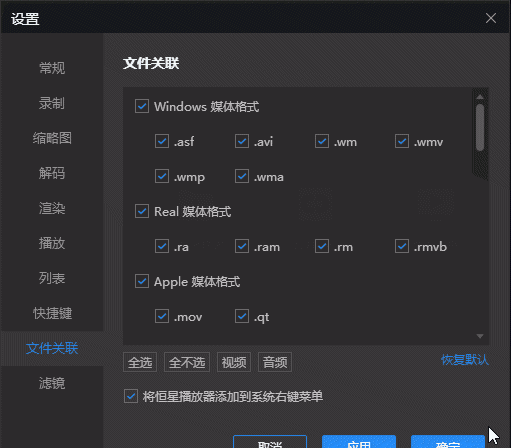This screenshot has height=448, width=511.
Task: Go to the 播放 settings tab
Action: (x=52, y=243)
